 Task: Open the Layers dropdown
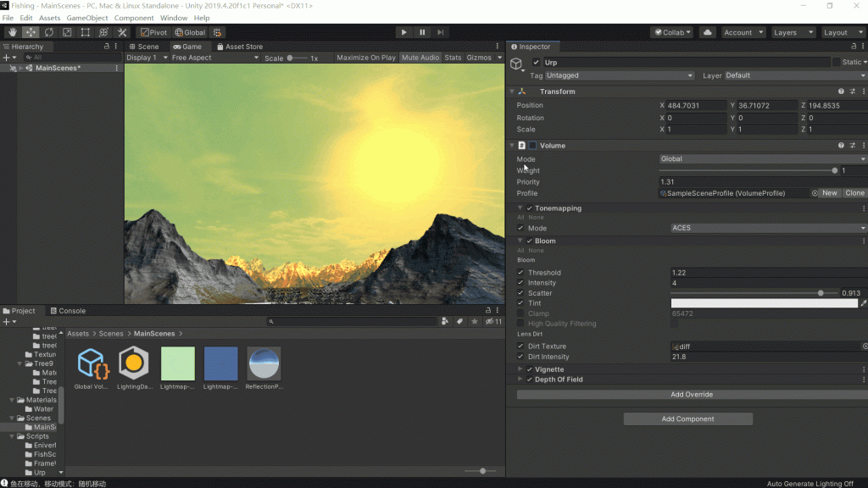(793, 32)
